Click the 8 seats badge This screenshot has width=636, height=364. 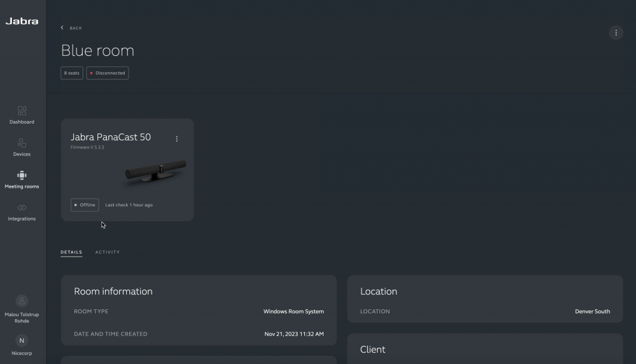pos(71,73)
